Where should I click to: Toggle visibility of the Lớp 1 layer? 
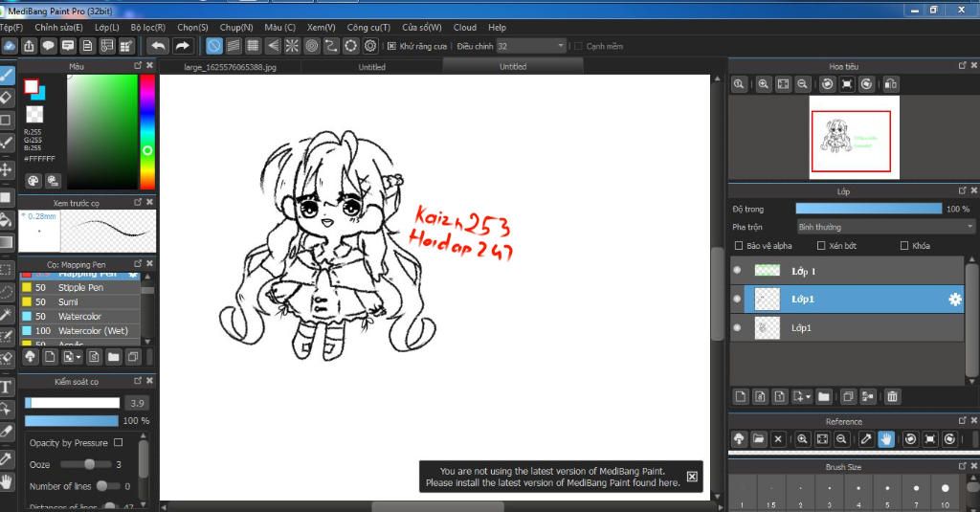click(x=738, y=270)
